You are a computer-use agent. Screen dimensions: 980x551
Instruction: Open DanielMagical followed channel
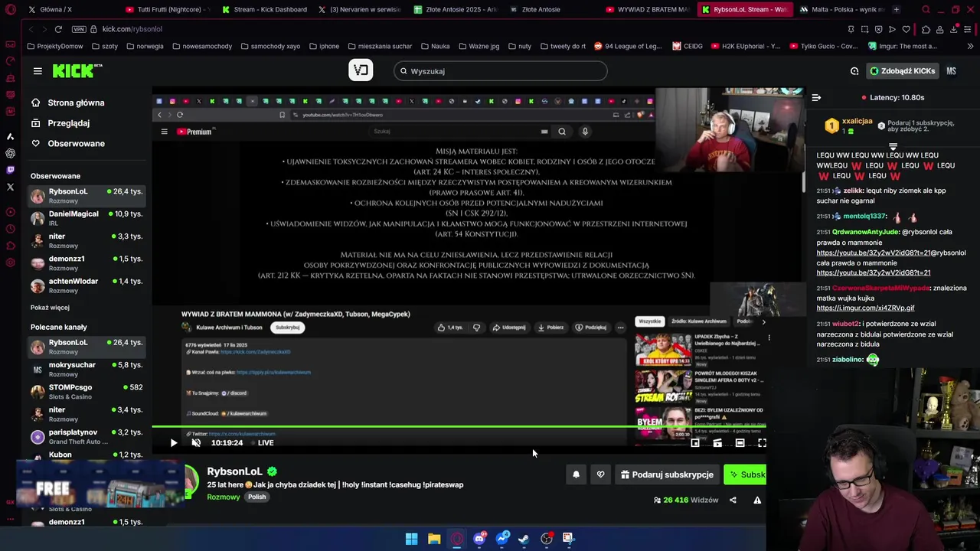(x=87, y=218)
